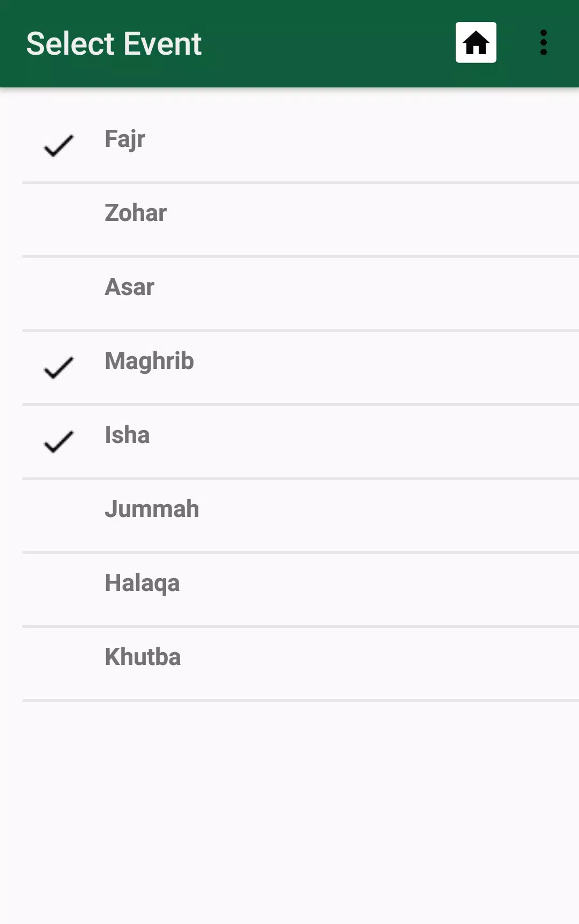Open the three-dot overflow menu
Screen dimensions: 579x924
543,42
